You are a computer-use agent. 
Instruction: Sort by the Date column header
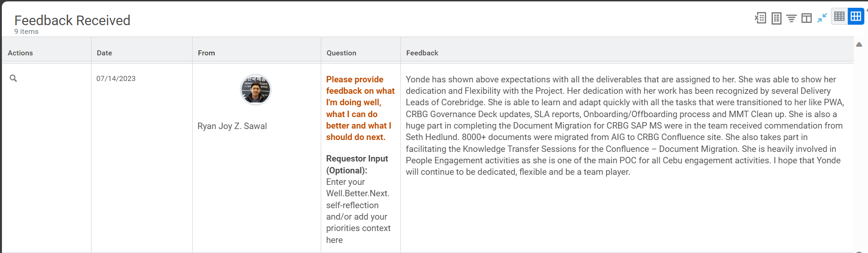(x=104, y=53)
